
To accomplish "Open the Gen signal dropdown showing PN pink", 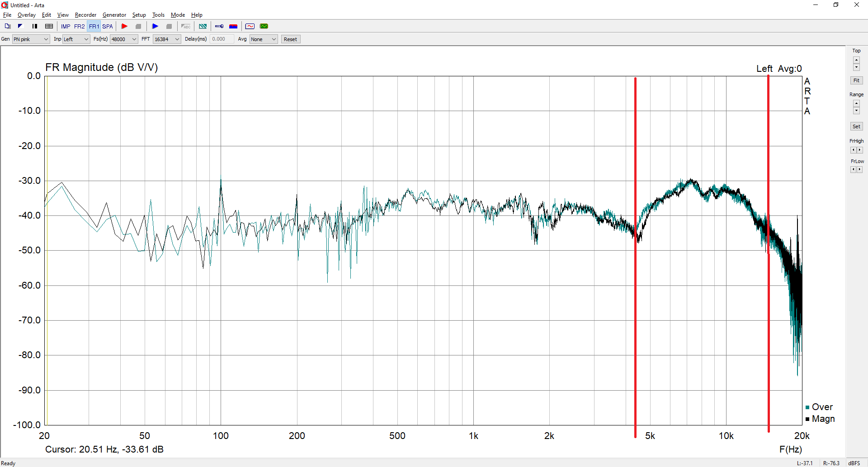I will point(31,39).
